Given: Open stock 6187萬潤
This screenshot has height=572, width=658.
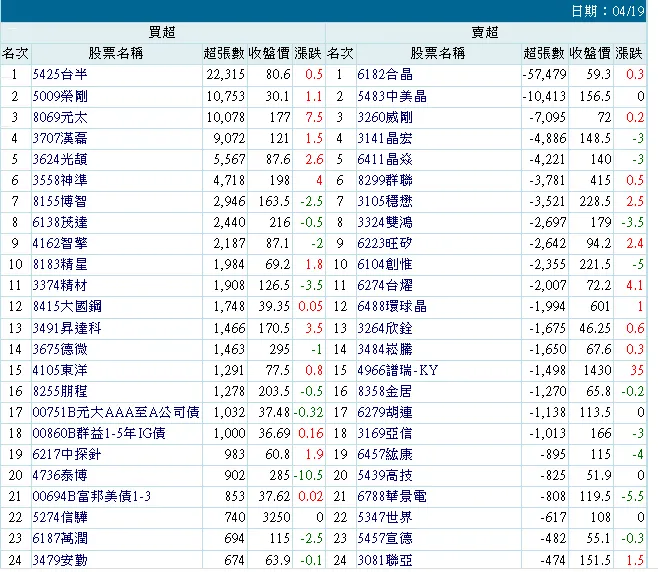Looking at the screenshot, I should (60, 538).
